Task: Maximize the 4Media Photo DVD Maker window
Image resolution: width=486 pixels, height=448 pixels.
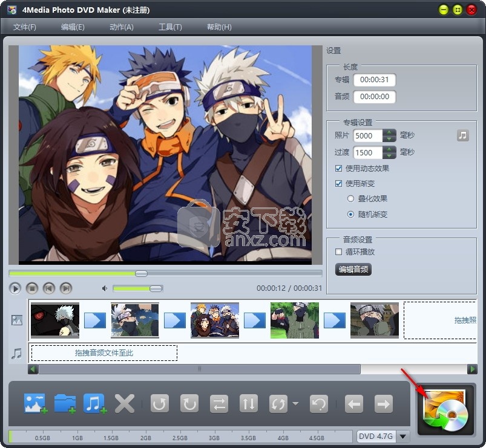Action: coord(458,10)
